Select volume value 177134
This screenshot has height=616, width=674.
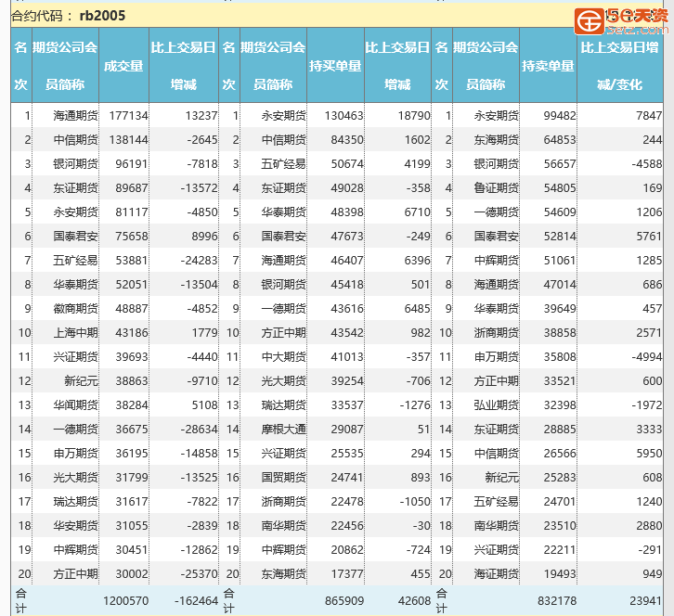128,116
